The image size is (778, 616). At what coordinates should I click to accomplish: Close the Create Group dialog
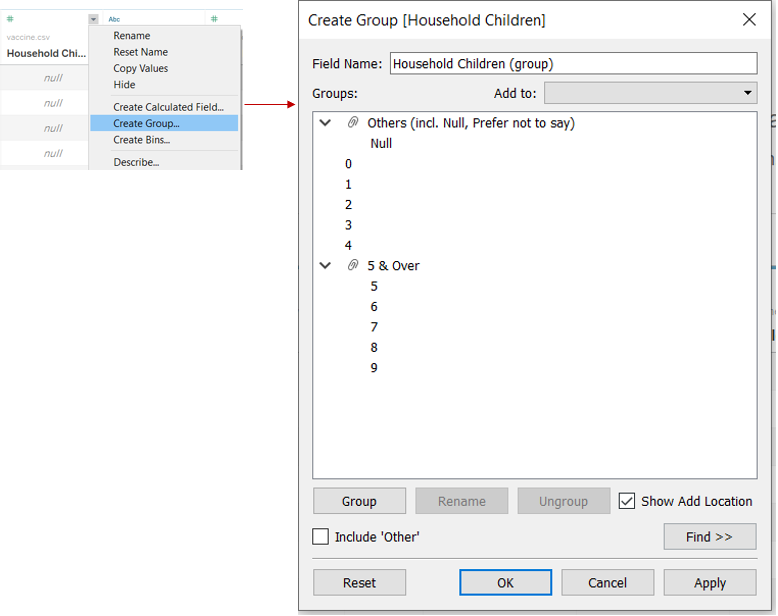749,20
